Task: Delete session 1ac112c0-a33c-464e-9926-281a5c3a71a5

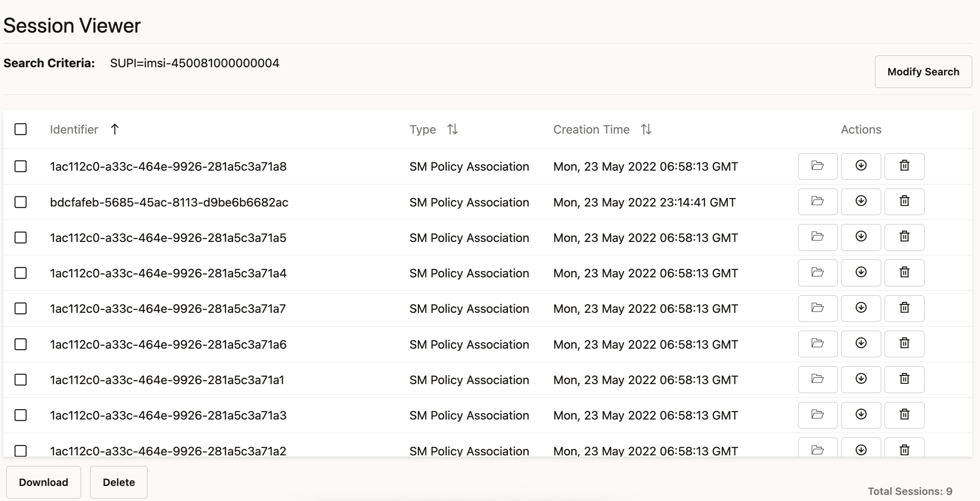Action: [x=904, y=237]
